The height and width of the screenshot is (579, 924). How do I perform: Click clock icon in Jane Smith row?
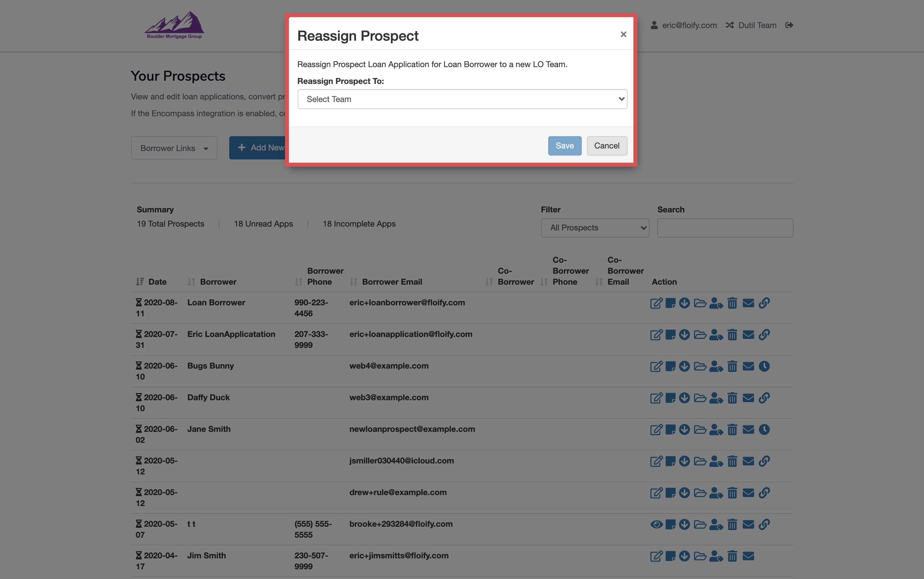(764, 429)
